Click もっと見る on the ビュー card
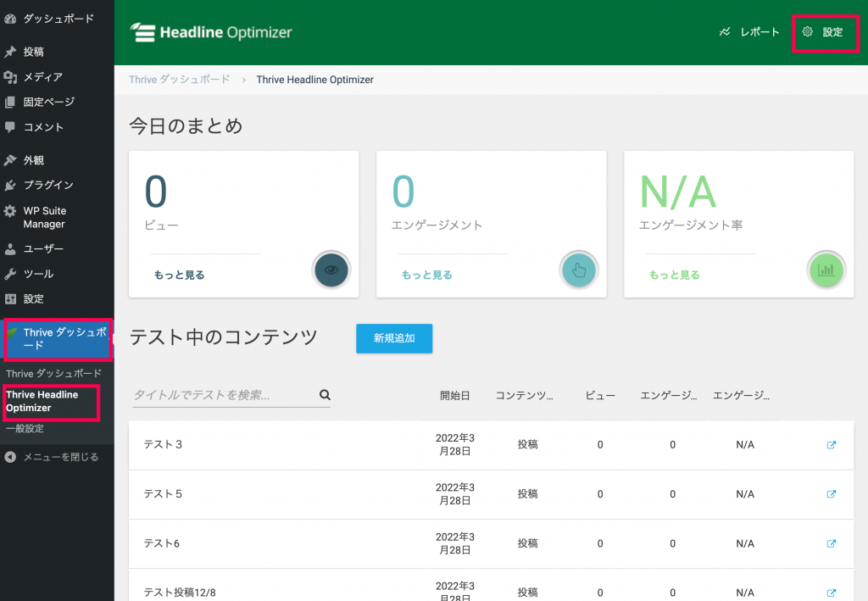This screenshot has height=601, width=868. (x=180, y=275)
